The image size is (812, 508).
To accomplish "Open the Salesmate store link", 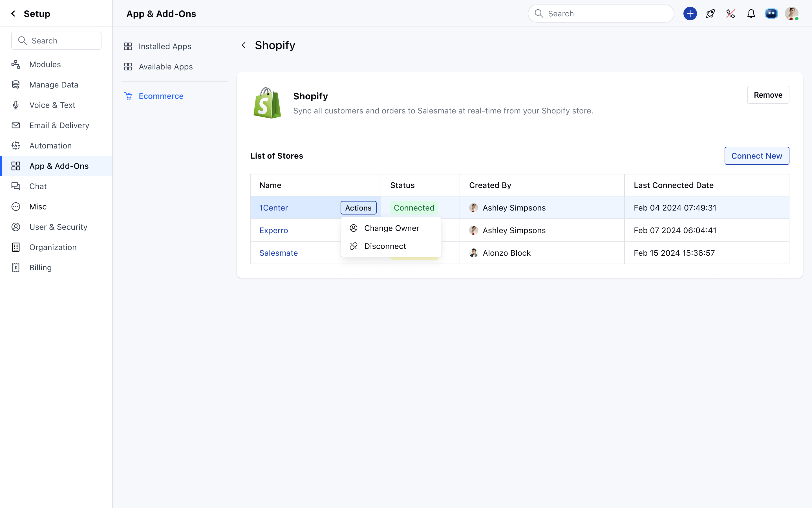I will (x=279, y=253).
